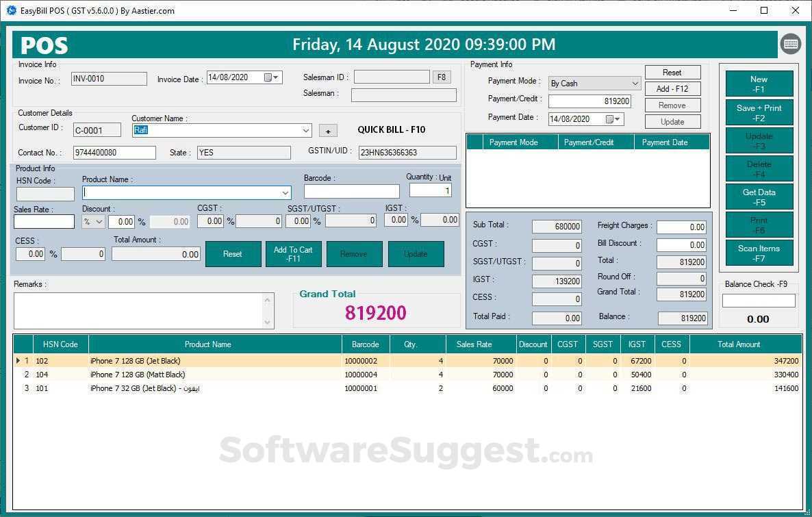Click the Total Amount column header
812x517 pixels.
(739, 344)
